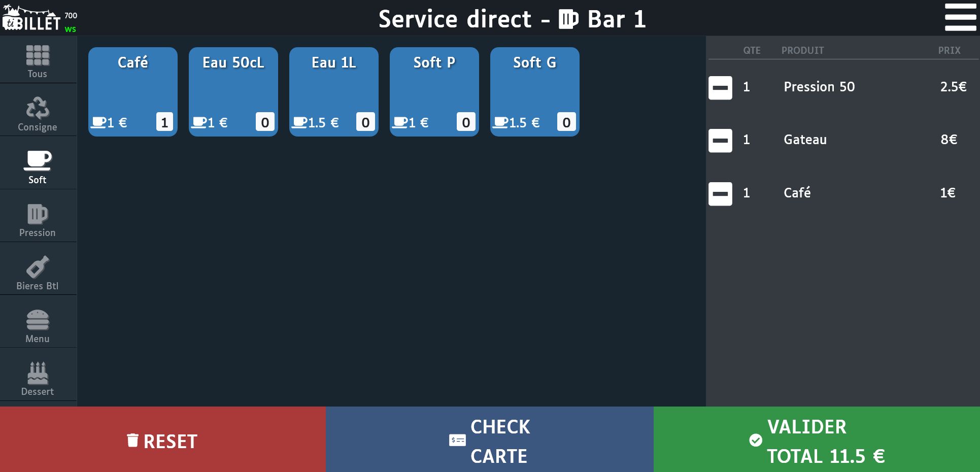Reset the current order
The width and height of the screenshot is (980, 472).
pyautogui.click(x=162, y=441)
